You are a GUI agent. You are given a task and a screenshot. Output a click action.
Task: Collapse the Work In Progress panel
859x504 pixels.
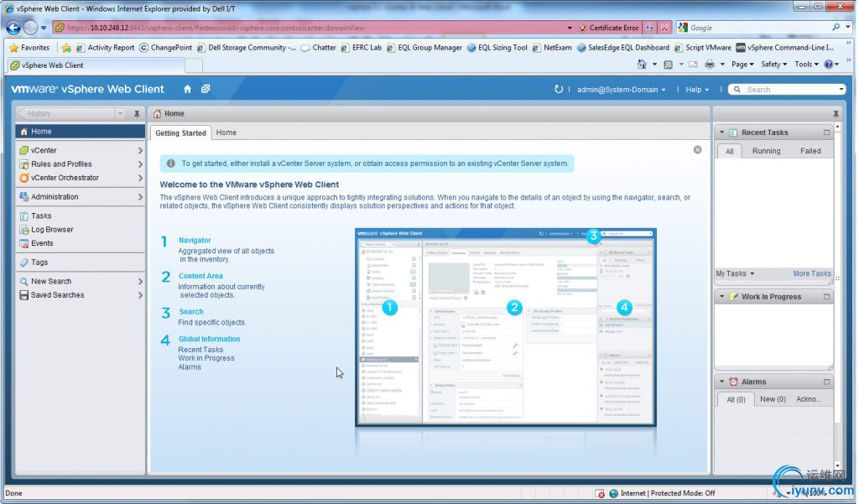point(721,296)
